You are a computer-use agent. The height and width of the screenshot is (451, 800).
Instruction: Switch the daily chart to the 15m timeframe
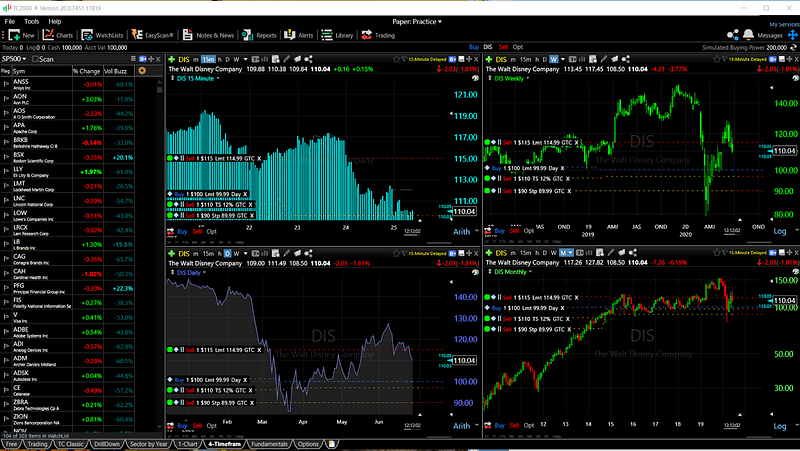208,254
